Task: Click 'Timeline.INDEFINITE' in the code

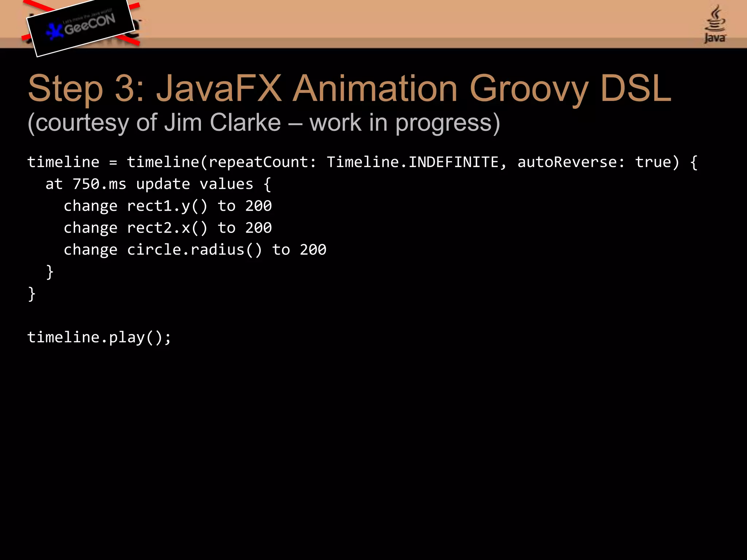Action: [x=412, y=162]
